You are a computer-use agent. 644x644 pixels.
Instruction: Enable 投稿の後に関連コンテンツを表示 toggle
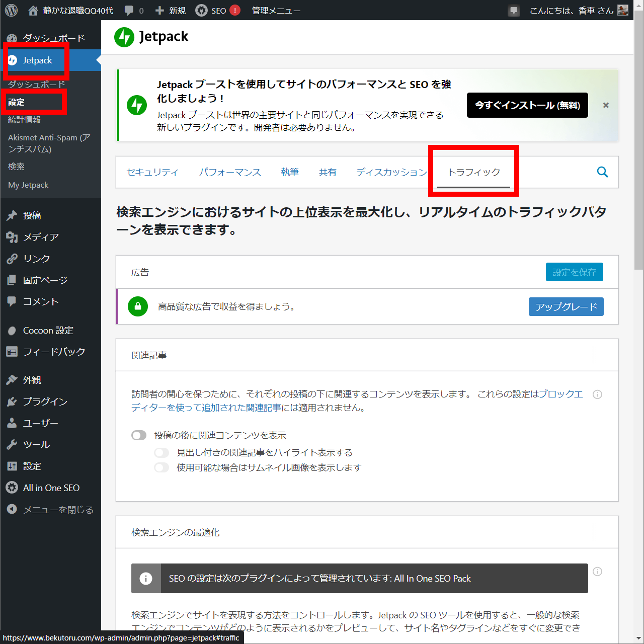coord(139,435)
